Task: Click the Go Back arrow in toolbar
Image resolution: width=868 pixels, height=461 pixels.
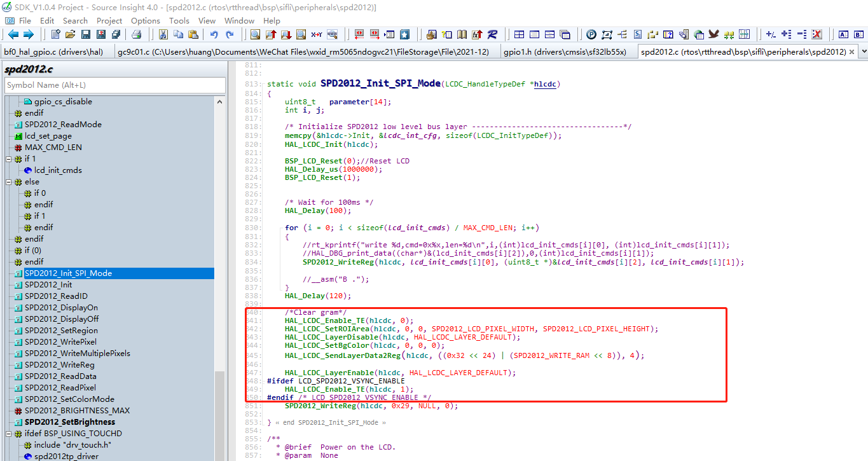Action: (x=13, y=34)
